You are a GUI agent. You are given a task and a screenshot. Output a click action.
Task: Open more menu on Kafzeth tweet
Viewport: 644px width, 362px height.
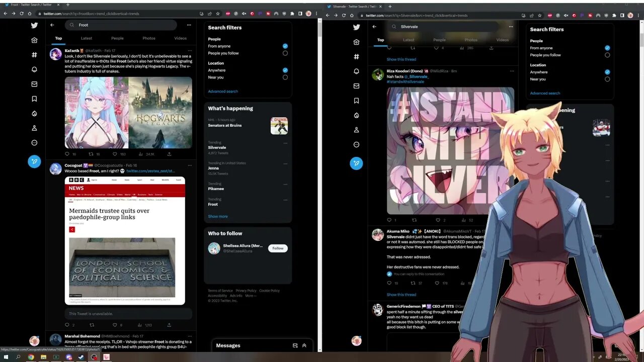[x=190, y=51]
